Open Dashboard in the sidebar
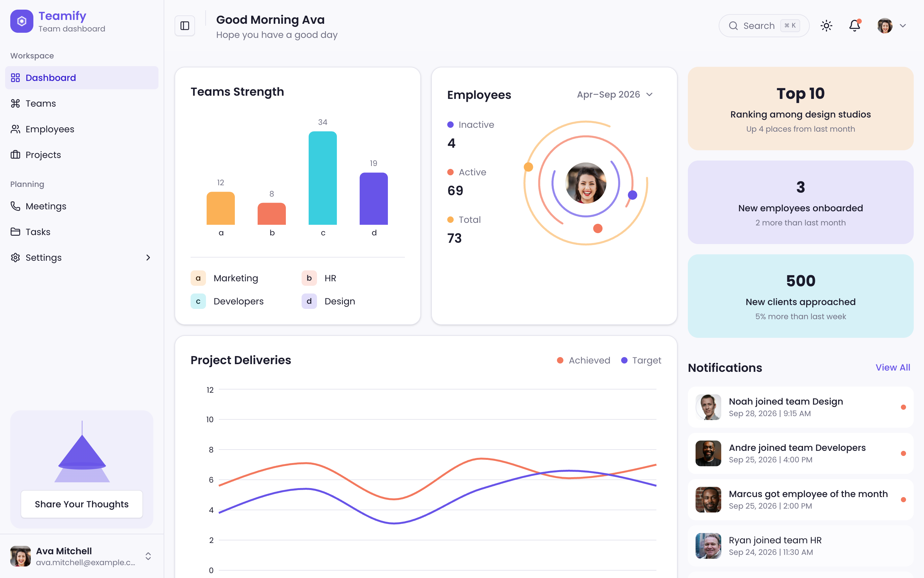The image size is (924, 578). pyautogui.click(x=82, y=78)
